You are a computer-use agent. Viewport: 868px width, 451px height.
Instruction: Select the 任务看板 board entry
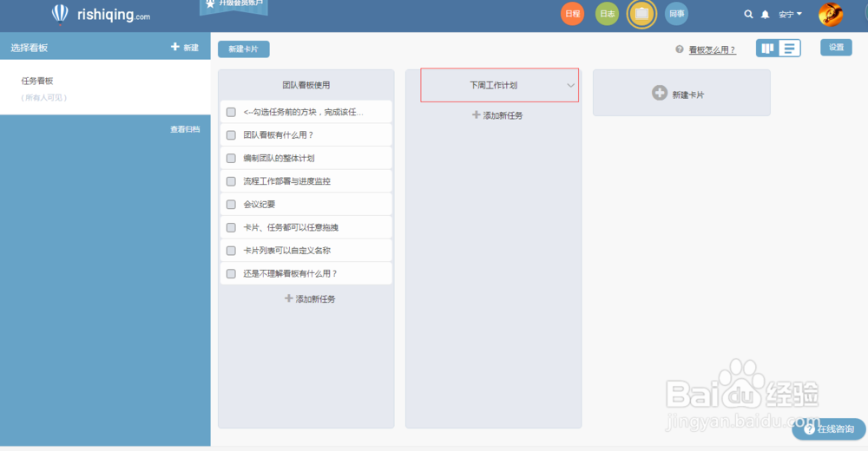point(105,88)
